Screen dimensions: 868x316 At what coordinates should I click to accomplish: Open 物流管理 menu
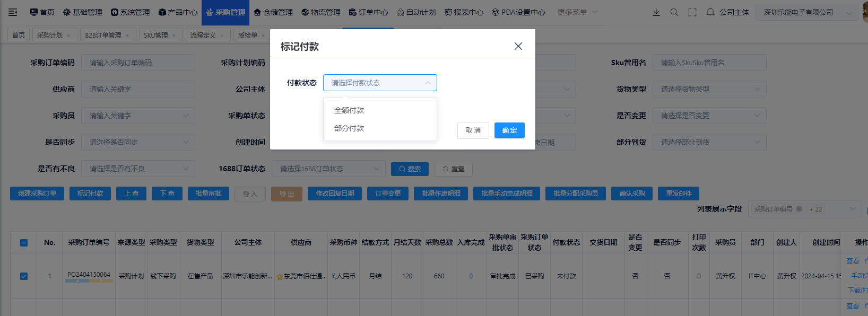(321, 12)
